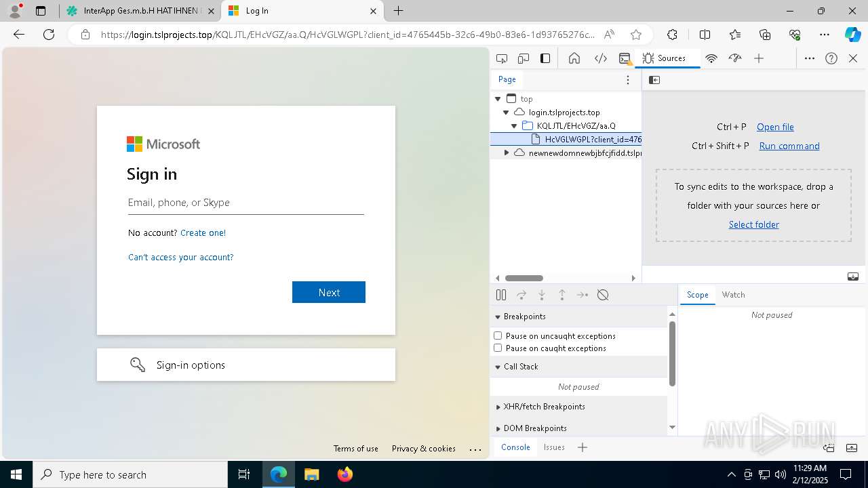Open the Issues drawer tab
The image size is (868, 488).
pyautogui.click(x=554, y=447)
